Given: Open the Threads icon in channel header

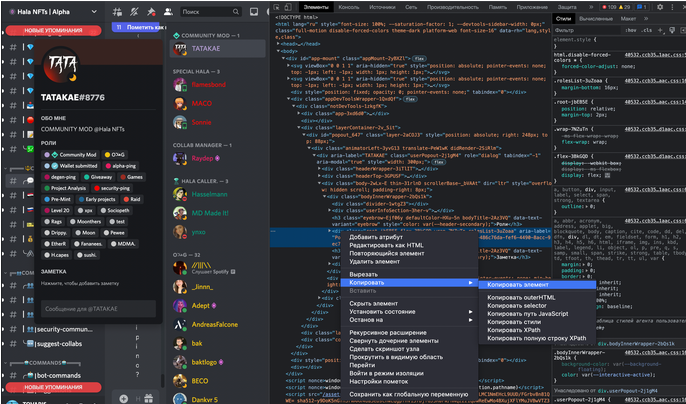Looking at the screenshot, I should 117,12.
